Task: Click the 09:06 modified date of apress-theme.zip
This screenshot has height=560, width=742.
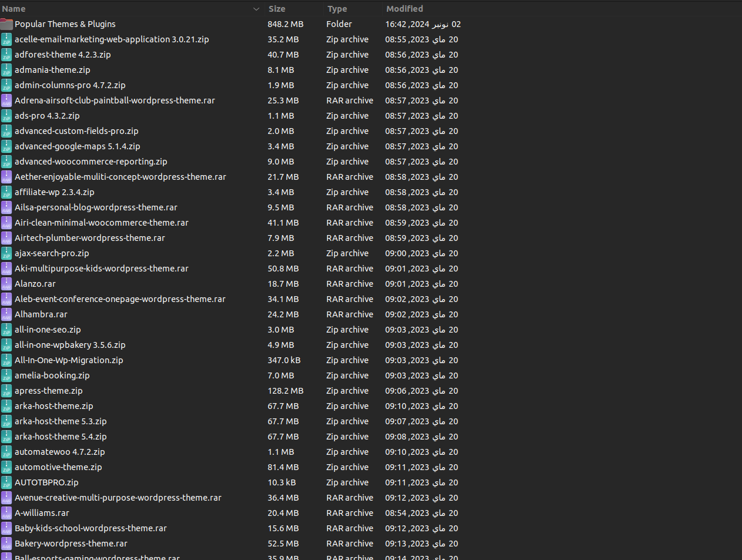Action: tap(422, 391)
